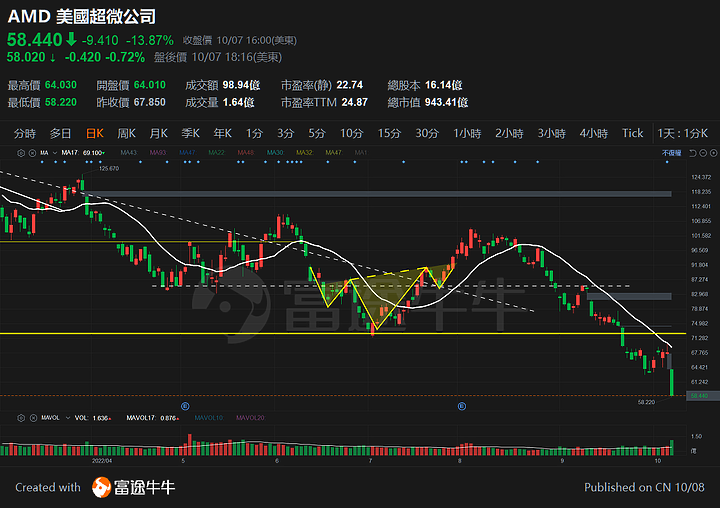The width and height of the screenshot is (720, 508).
Task: Click the 昨收價 value 67.850
Action: (x=150, y=102)
